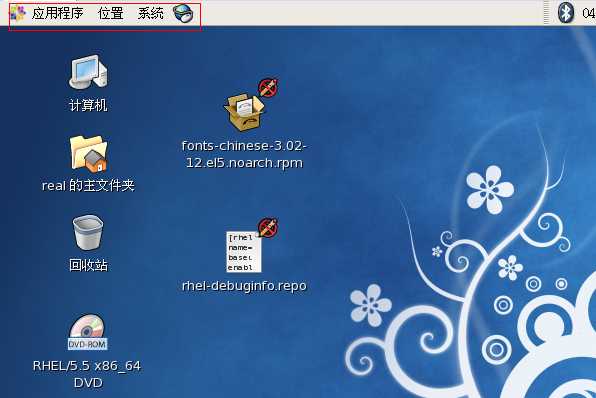This screenshot has width=596, height=398.
Task: Open the 应用程序 applications menu
Action: click(58, 13)
